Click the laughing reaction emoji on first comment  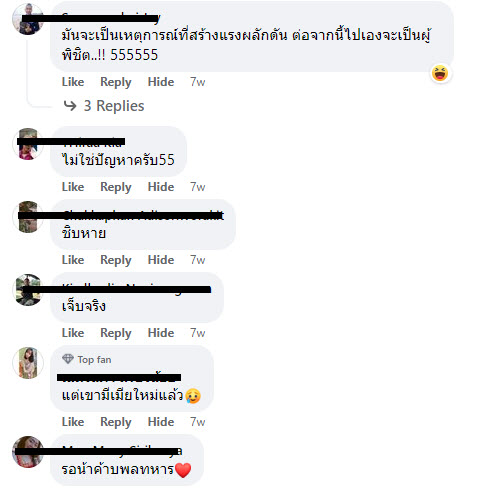click(440, 73)
